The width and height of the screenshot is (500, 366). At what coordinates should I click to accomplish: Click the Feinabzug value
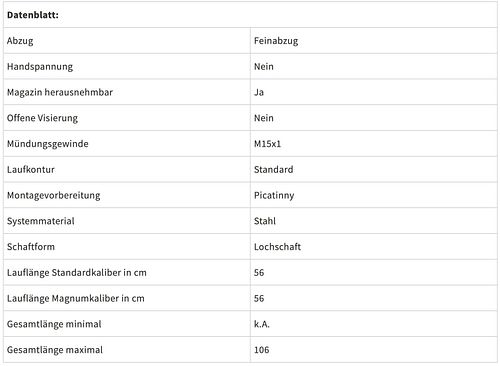point(276,41)
